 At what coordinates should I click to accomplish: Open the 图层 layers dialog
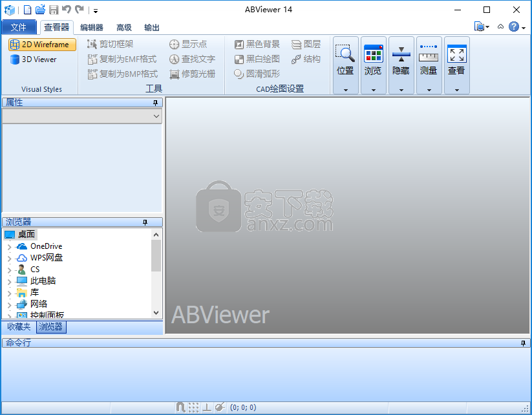[306, 44]
